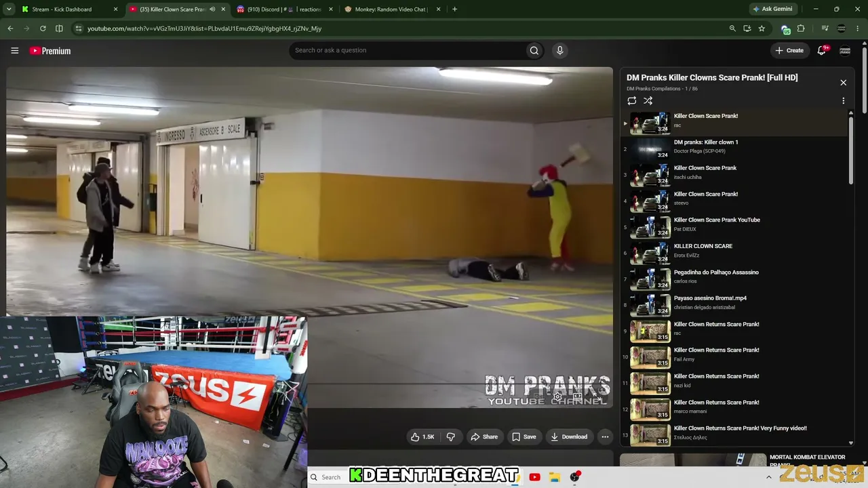This screenshot has width=868, height=488.
Task: Open the browser extensions puzzle menu
Action: [x=801, y=28]
